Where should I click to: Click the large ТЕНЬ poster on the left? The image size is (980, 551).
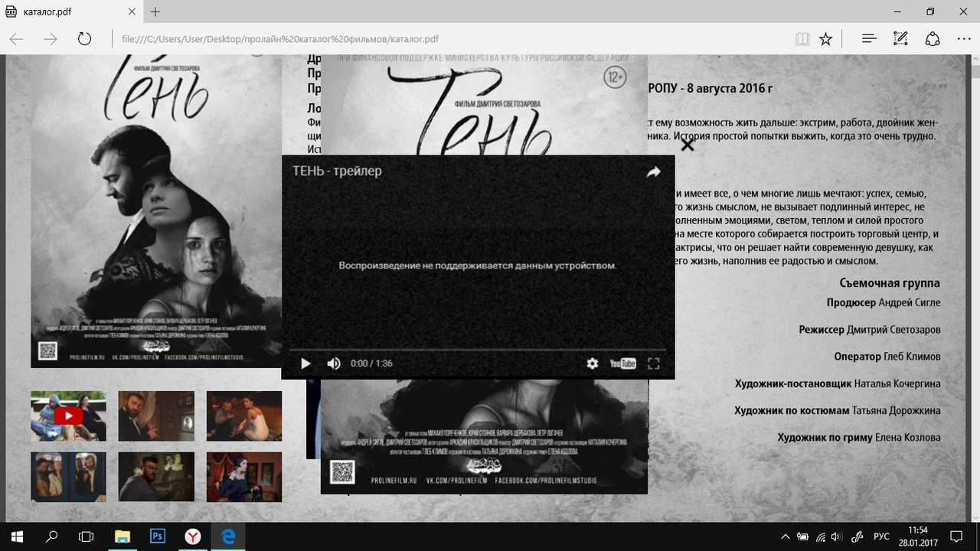[x=156, y=211]
